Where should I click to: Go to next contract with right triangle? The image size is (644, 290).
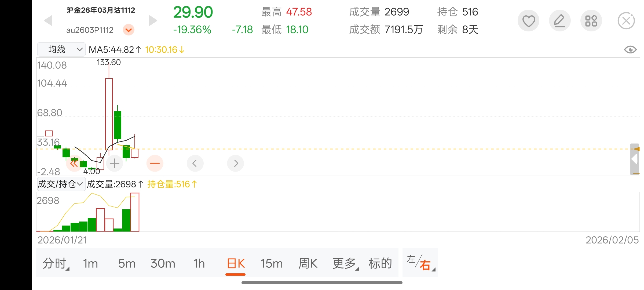pos(152,21)
